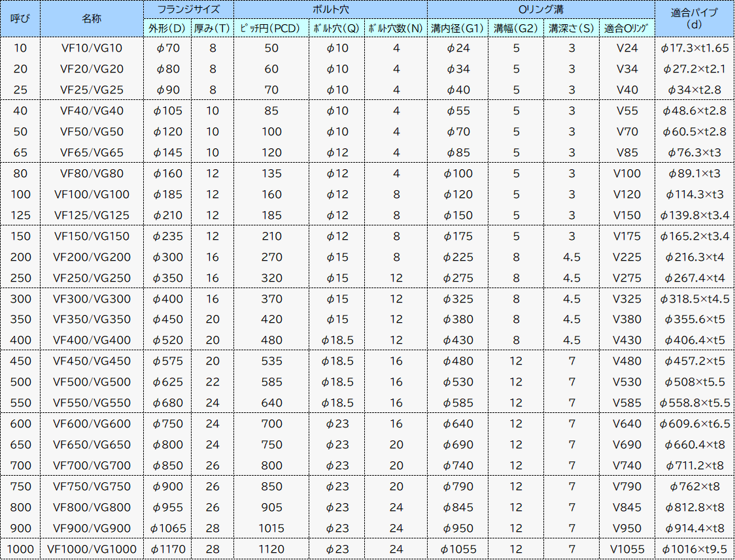This screenshot has height=560, width=735.
Task: Click the 適合パイプ(d) column header
Action: tap(694, 19)
